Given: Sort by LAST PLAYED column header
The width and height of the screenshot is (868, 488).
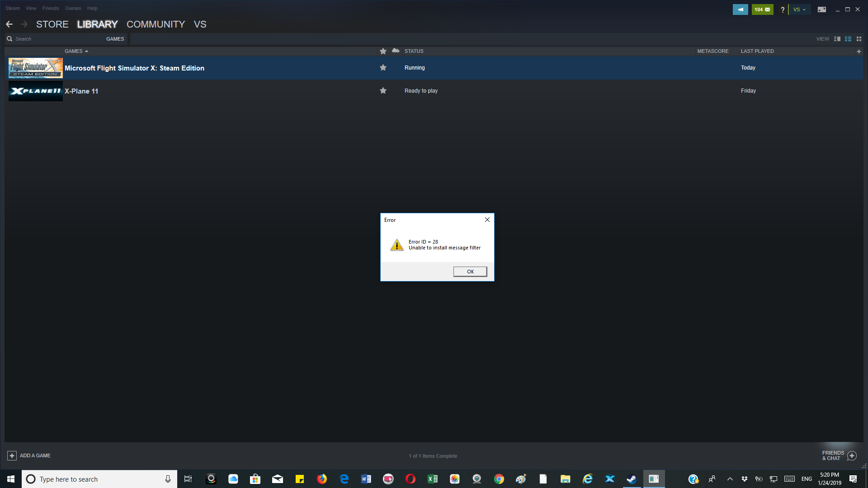Looking at the screenshot, I should tap(757, 51).
